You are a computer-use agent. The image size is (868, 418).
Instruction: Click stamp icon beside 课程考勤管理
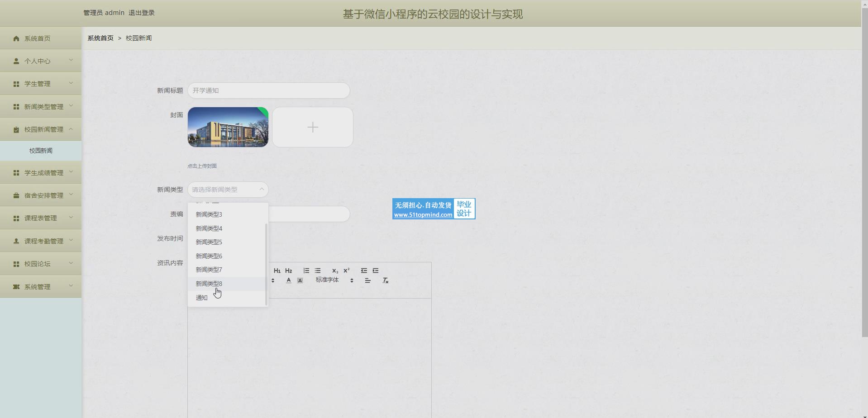click(16, 241)
